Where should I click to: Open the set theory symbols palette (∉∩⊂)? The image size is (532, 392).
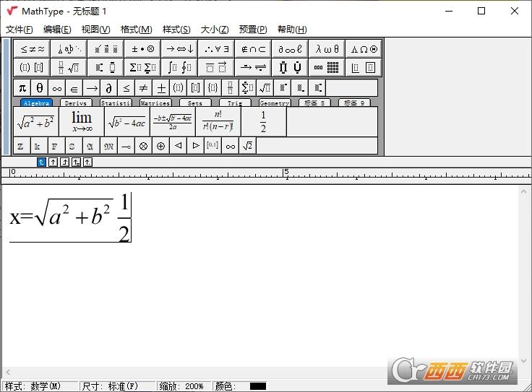point(254,49)
